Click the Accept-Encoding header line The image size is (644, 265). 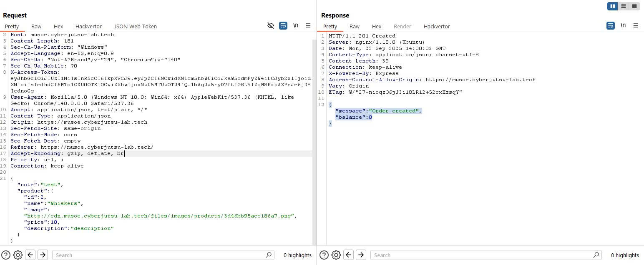tap(68, 153)
